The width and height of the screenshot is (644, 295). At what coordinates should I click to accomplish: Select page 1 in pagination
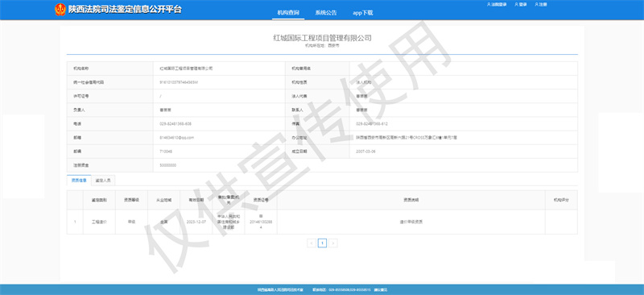[x=323, y=243]
